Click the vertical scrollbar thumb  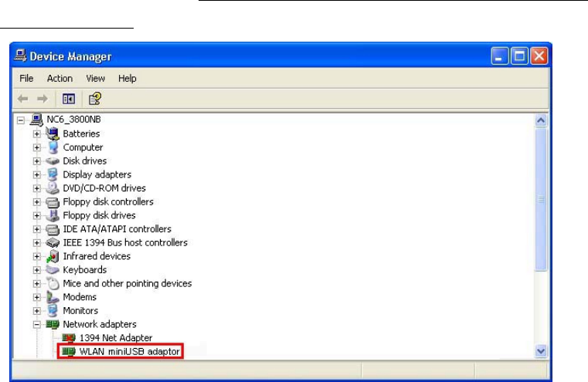coord(541,199)
